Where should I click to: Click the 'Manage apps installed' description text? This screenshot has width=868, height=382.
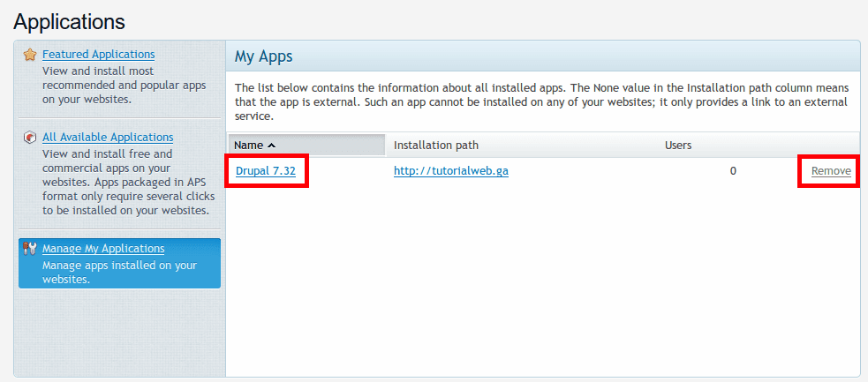pos(119,272)
